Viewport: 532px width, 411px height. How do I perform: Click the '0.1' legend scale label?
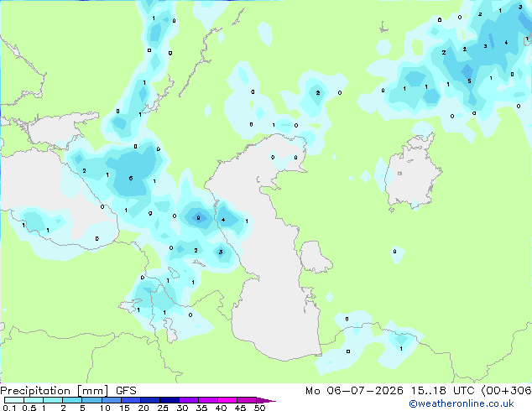9,408
